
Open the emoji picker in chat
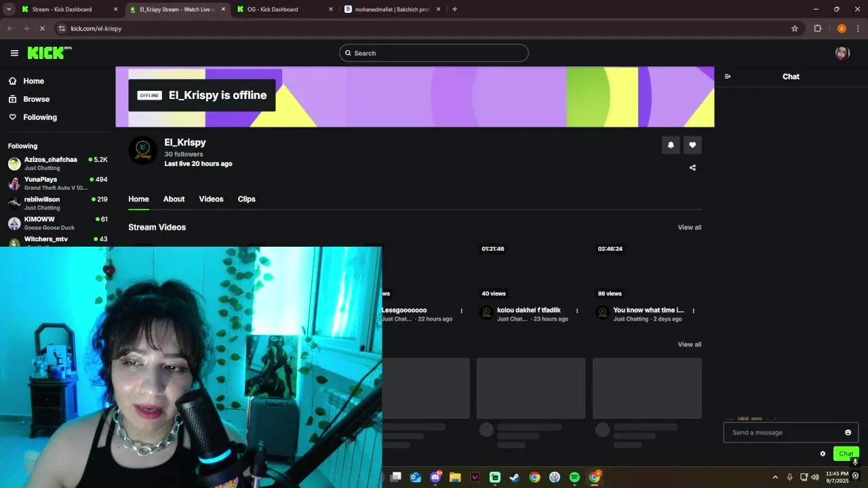point(848,432)
